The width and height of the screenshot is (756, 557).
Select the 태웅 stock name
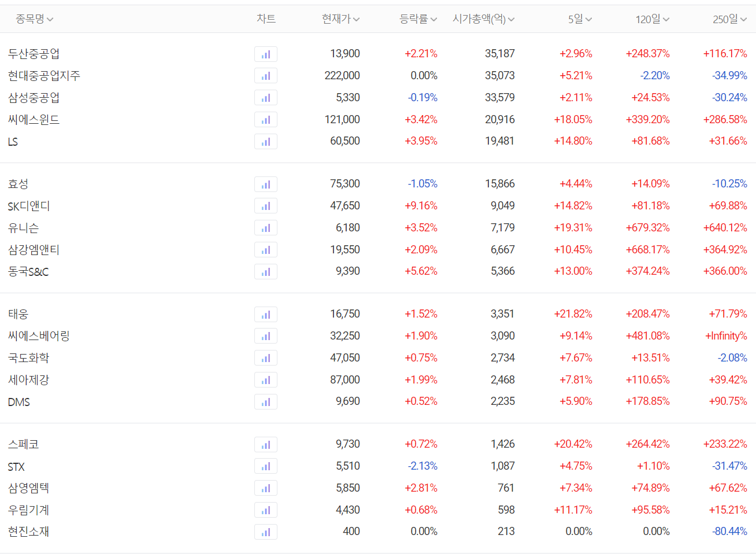18,314
